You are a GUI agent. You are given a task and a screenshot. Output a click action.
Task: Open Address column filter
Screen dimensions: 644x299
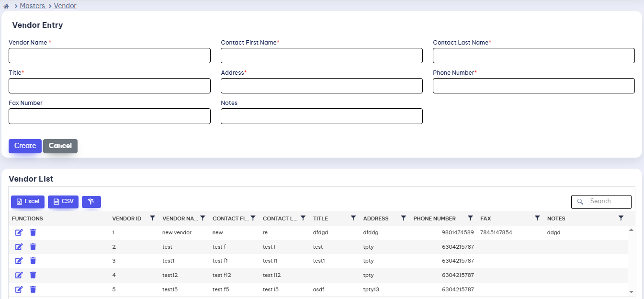point(404,218)
